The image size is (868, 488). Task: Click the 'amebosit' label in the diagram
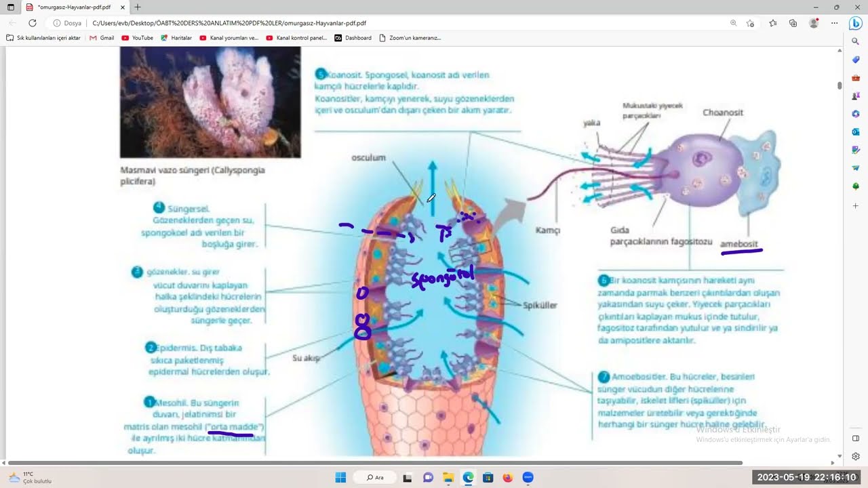click(x=739, y=244)
